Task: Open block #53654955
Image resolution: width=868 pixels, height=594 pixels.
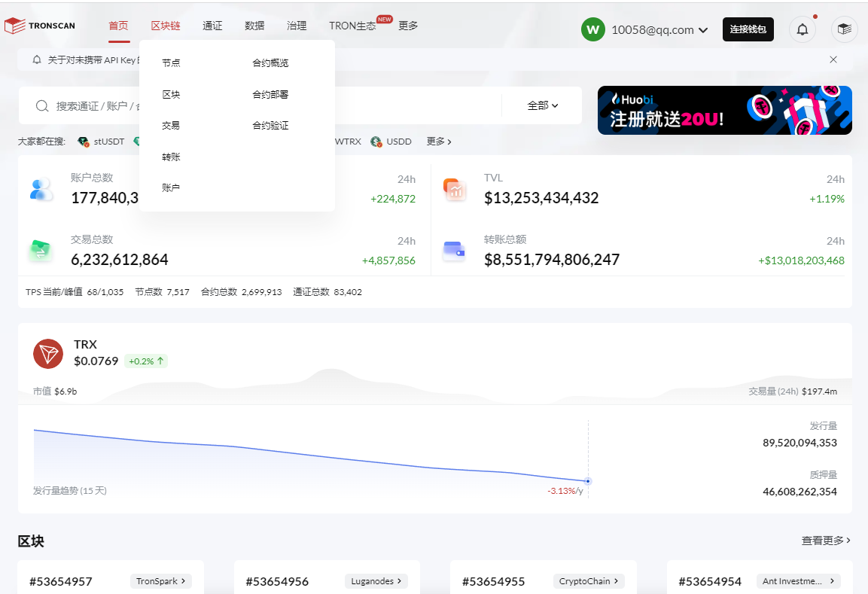Action: coord(494,581)
